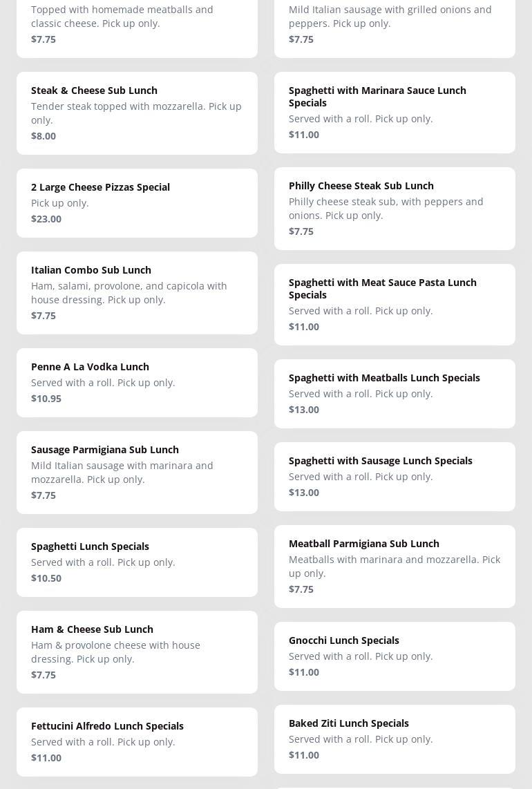Open the Philly Cheese Steak Sub Lunch
Image resolution: width=532 pixels, height=789 pixels.
(x=395, y=208)
